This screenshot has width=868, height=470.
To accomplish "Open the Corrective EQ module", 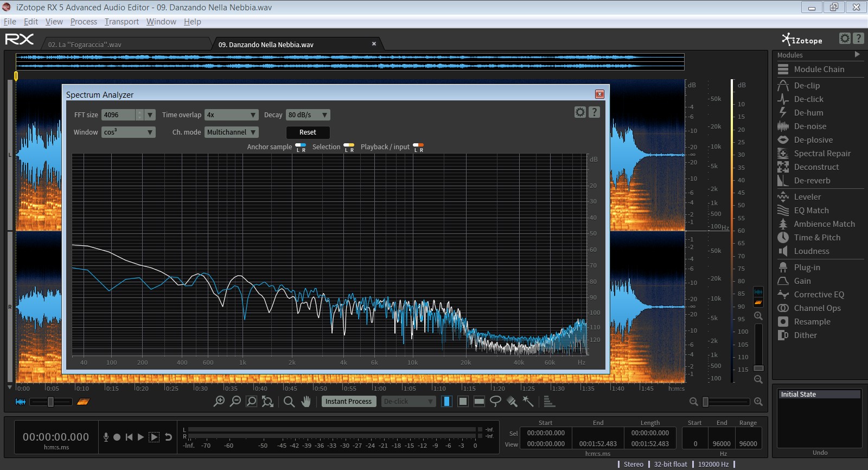I will (819, 294).
